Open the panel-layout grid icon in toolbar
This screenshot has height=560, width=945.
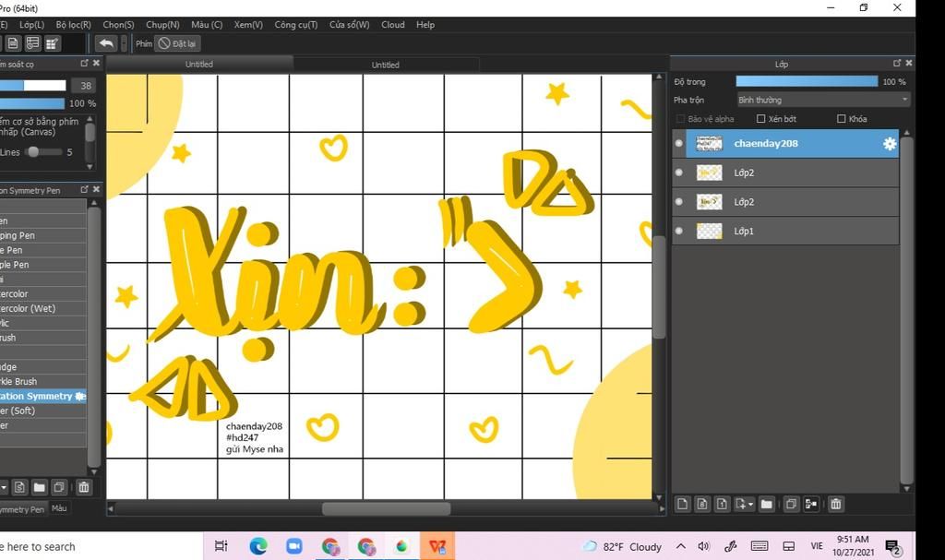53,43
